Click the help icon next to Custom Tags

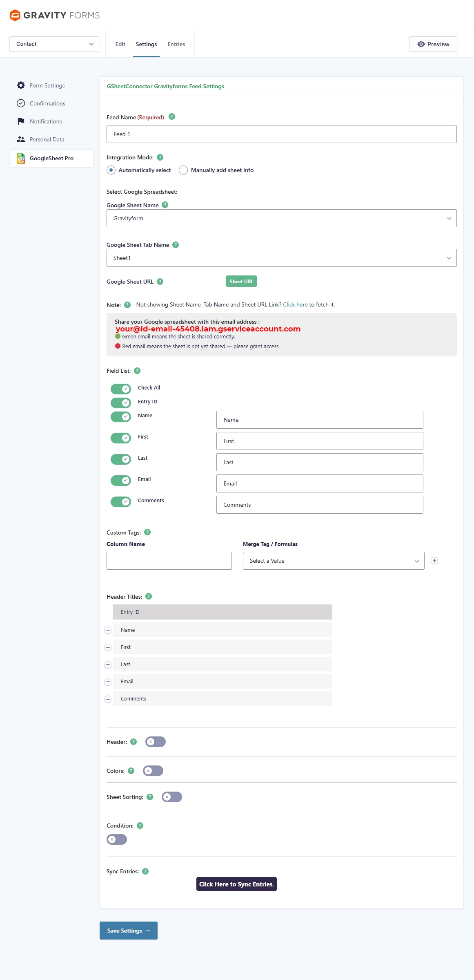(147, 532)
